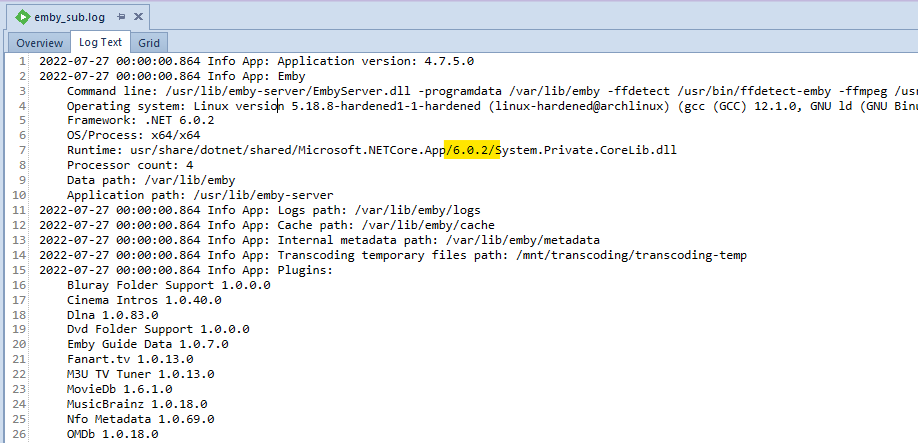The width and height of the screenshot is (918, 443).
Task: Click the 'Transcoding temporary files path' line
Action: coord(393,255)
